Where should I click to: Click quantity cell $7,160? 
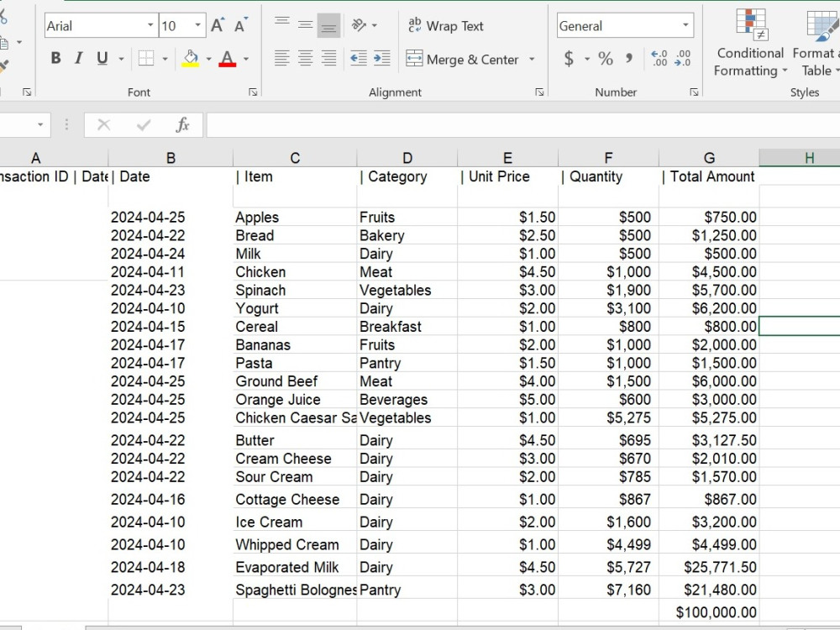click(x=608, y=590)
